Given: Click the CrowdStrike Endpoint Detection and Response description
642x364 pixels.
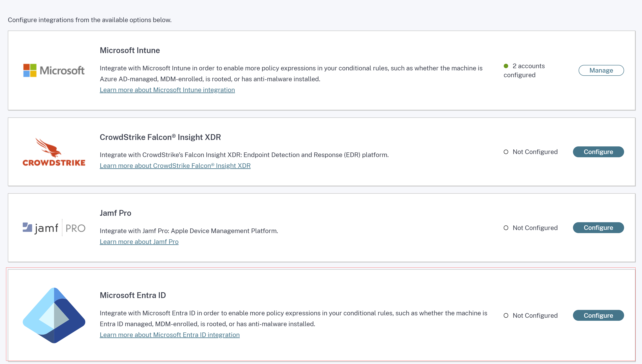Looking at the screenshot, I should click(x=244, y=155).
